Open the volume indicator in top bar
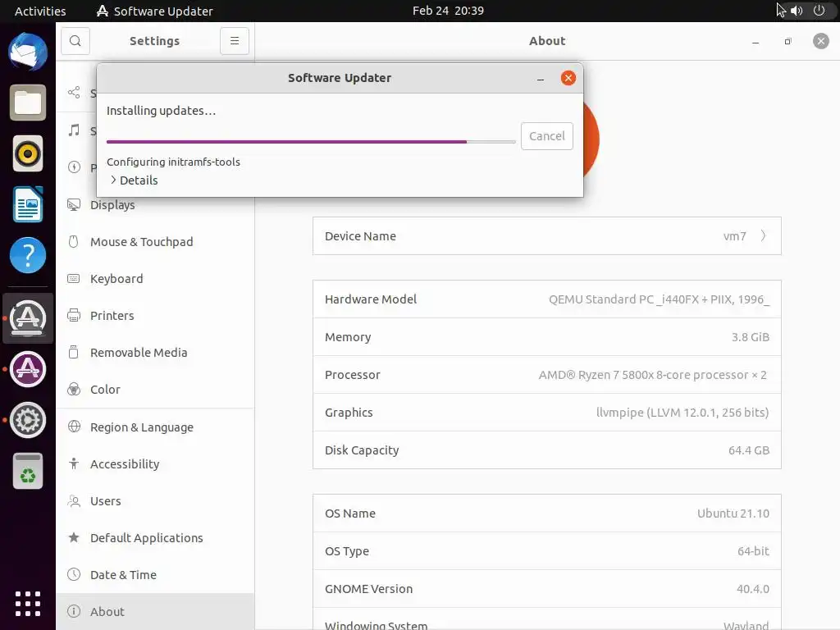The width and height of the screenshot is (840, 630). (x=797, y=11)
